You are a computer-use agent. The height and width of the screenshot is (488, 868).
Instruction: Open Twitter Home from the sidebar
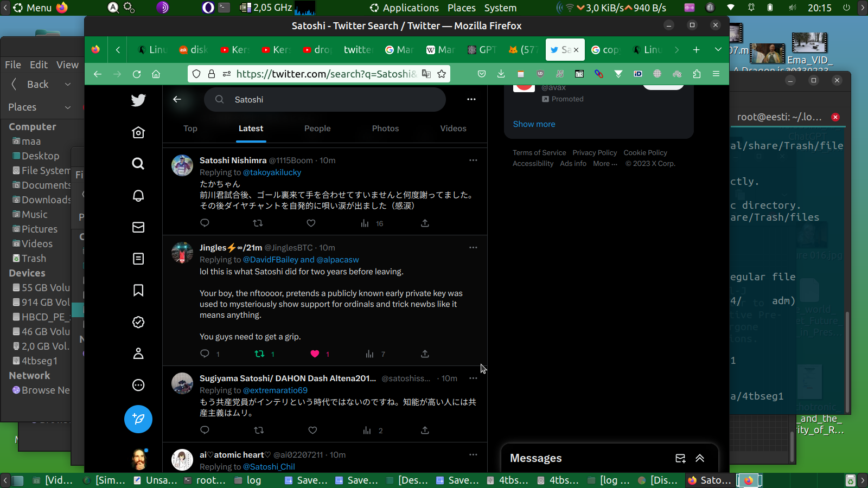[x=138, y=132]
